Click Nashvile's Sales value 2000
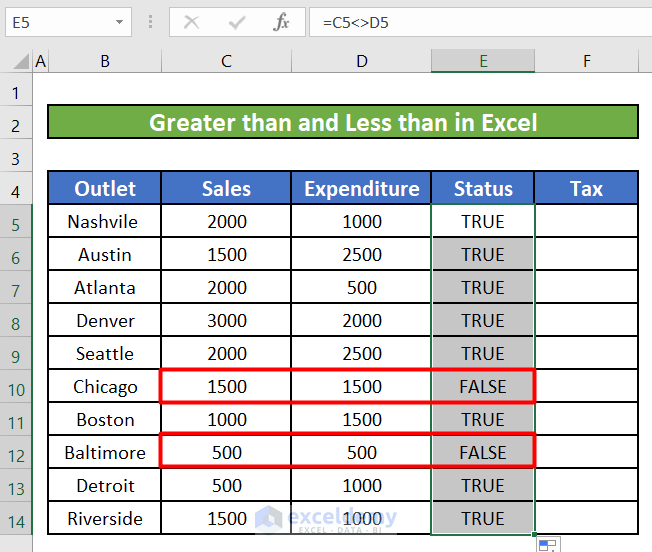The height and width of the screenshot is (552, 652). point(226,221)
